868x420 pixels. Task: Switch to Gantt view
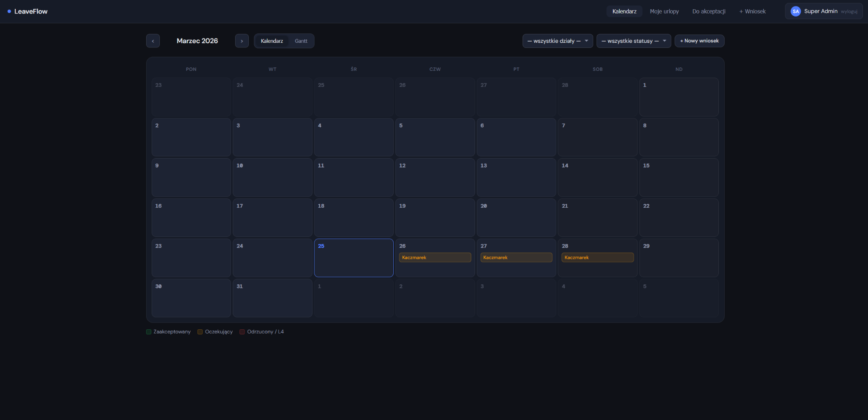pyautogui.click(x=301, y=41)
